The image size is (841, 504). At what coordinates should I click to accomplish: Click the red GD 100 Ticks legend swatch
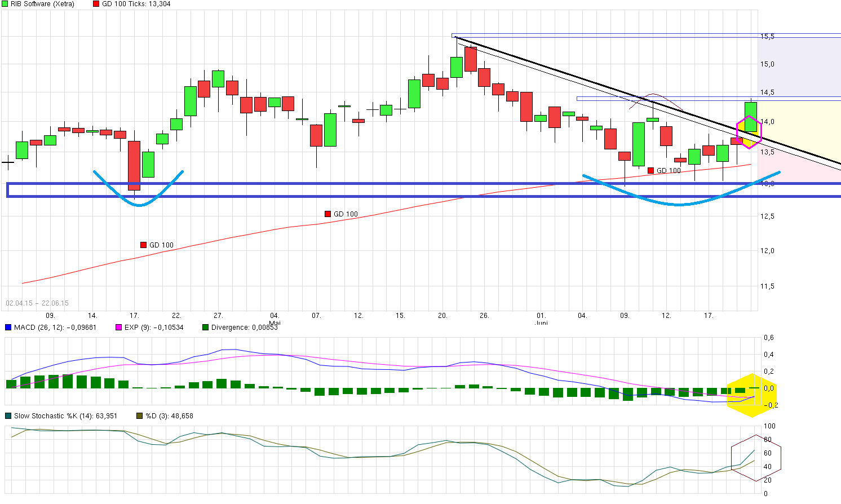coord(96,4)
